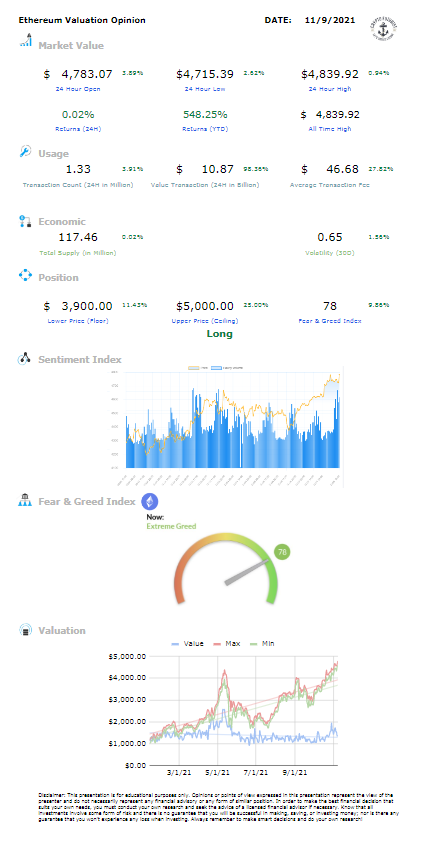
Task: Select the 0.65 volatility value
Action: (330, 237)
